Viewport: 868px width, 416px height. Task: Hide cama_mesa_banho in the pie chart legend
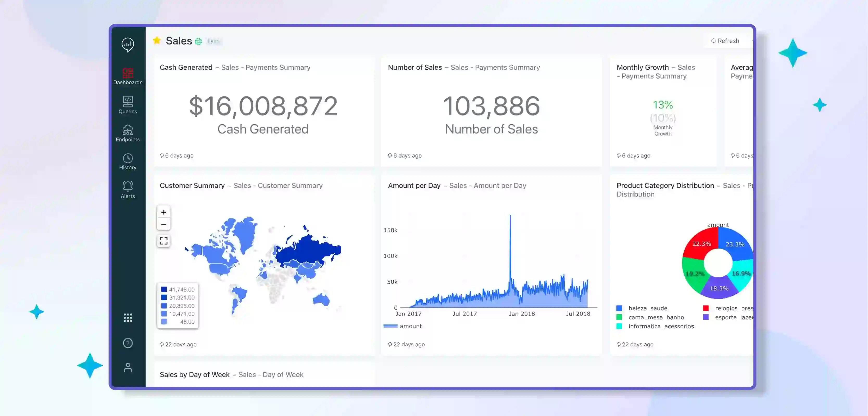click(656, 317)
